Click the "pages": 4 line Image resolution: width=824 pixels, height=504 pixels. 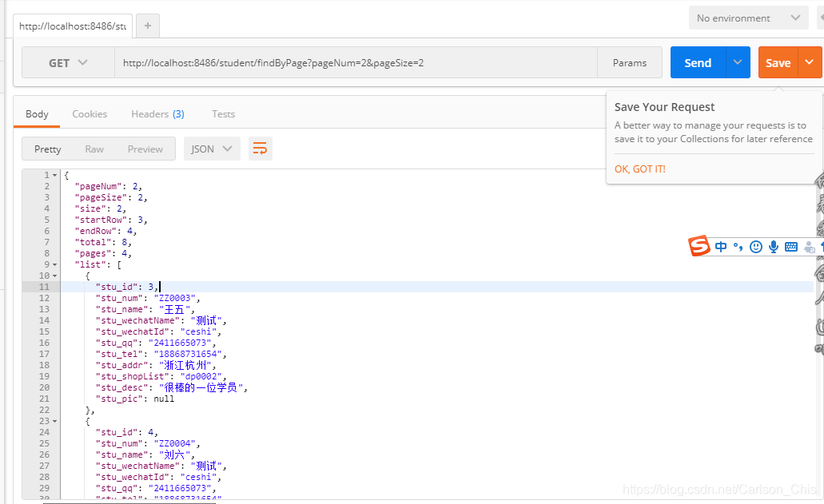[x=103, y=253]
